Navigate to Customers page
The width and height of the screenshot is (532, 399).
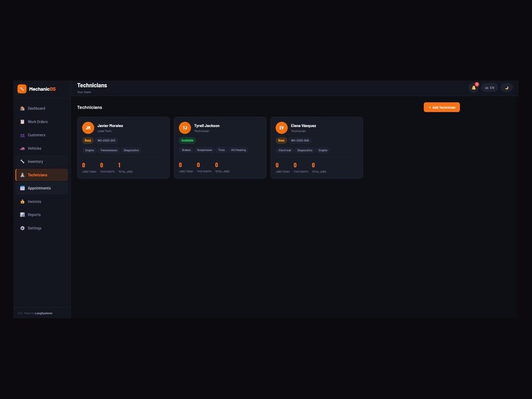[42, 135]
